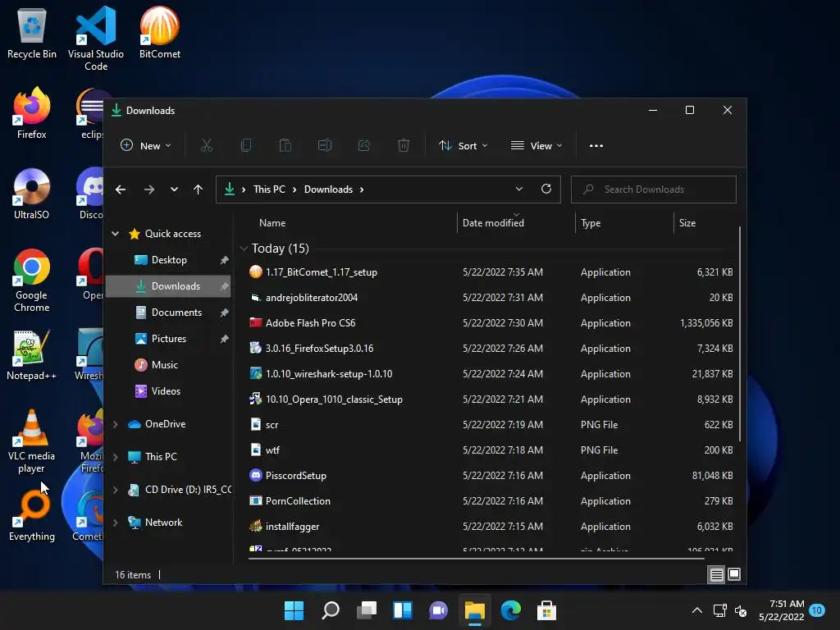Open Task View in the taskbar
Viewport: 840px width, 630px height.
click(367, 610)
